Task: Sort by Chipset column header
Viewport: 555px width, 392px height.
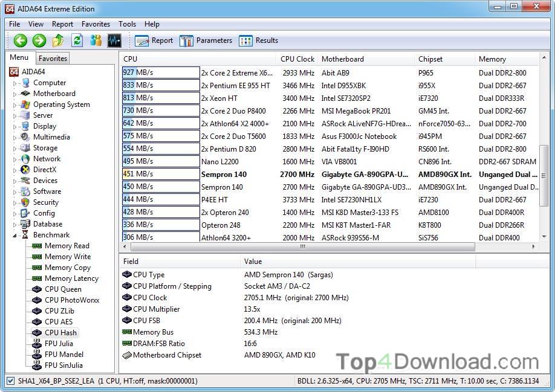Action: pyautogui.click(x=444, y=59)
